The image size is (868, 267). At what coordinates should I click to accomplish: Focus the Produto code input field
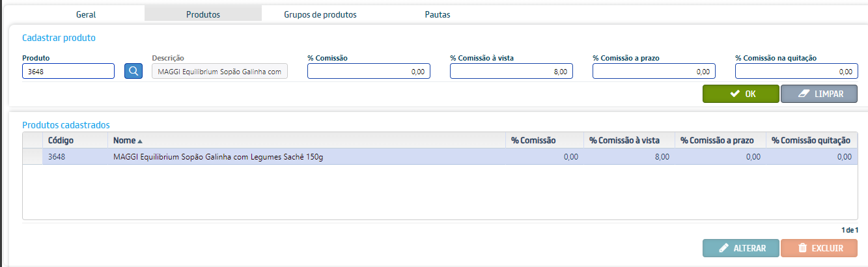pyautogui.click(x=68, y=71)
